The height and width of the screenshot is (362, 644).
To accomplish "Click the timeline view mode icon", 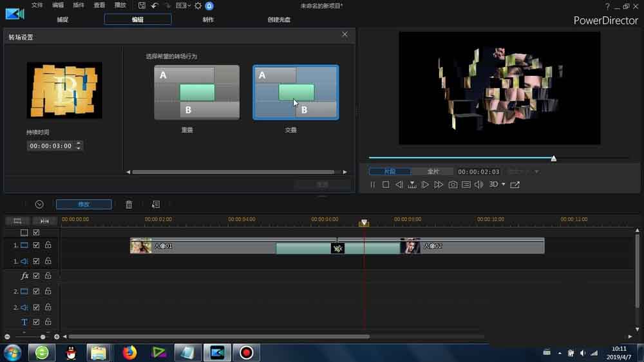I will point(17,221).
